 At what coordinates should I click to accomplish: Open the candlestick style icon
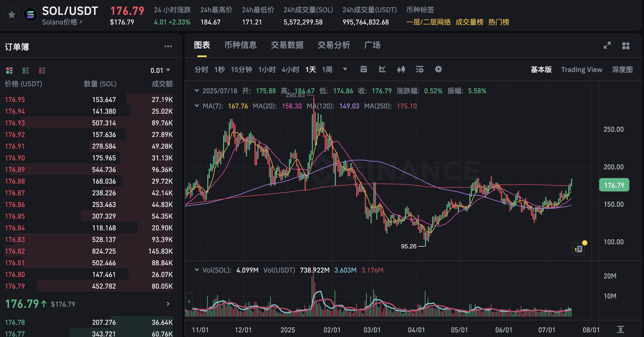click(401, 69)
